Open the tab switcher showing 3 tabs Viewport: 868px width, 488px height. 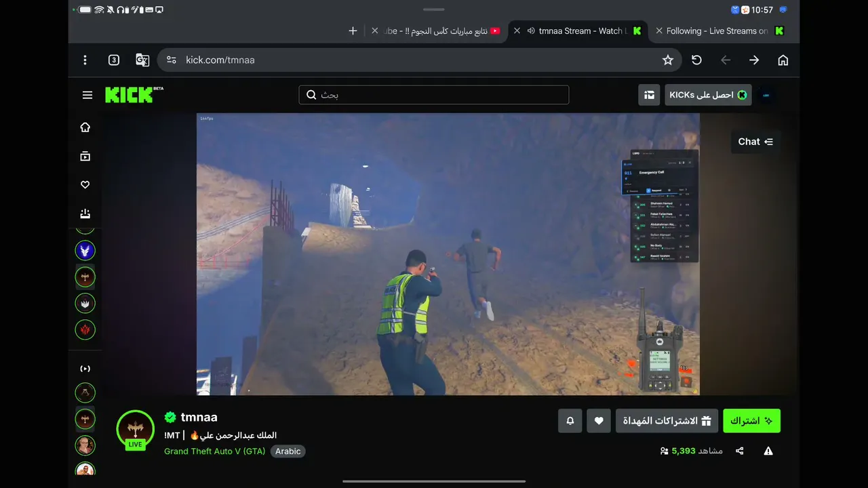(114, 60)
